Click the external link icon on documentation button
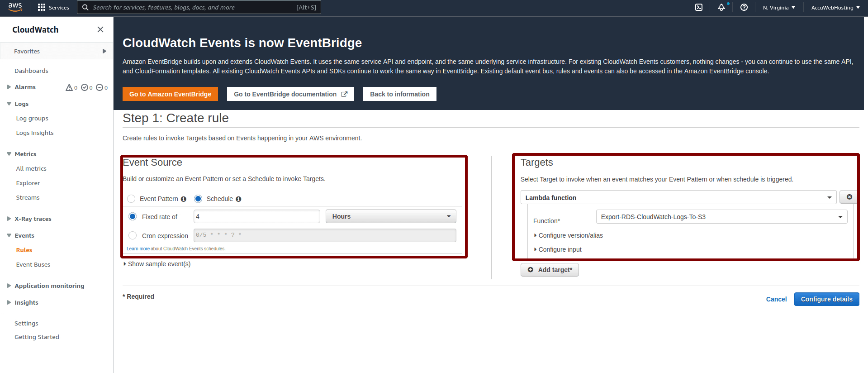The width and height of the screenshot is (868, 373). [344, 94]
